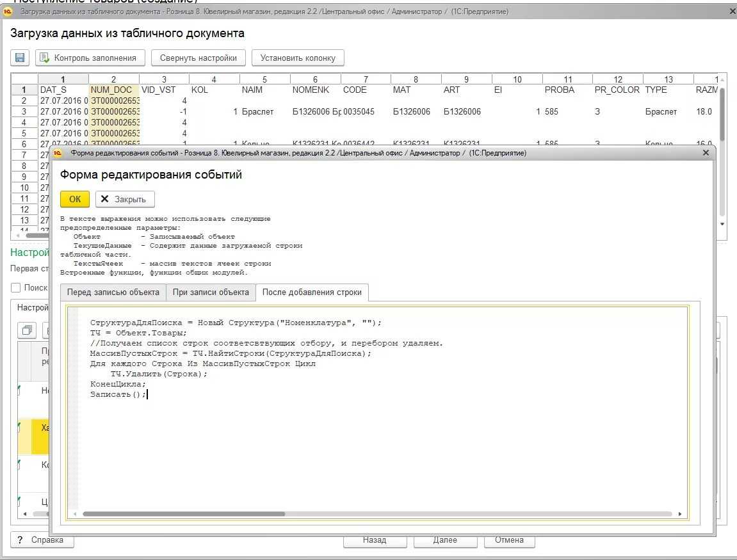This screenshot has width=737, height=560.
Task: Cancel the import with Отмена
Action: click(509, 540)
